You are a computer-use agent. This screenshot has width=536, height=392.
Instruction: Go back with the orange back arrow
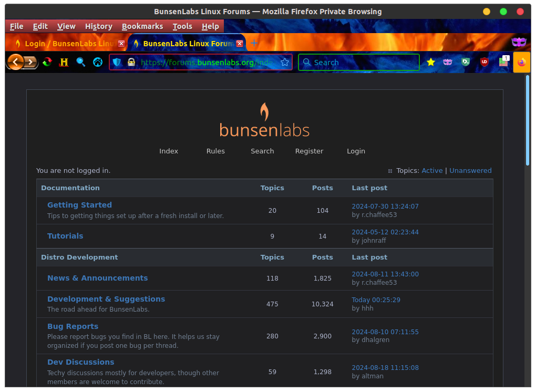coord(15,62)
